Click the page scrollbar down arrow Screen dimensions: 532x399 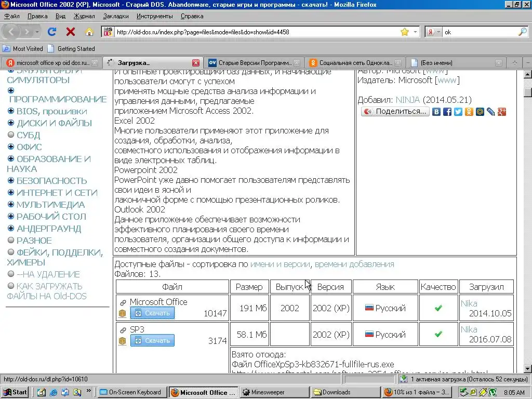(528, 368)
